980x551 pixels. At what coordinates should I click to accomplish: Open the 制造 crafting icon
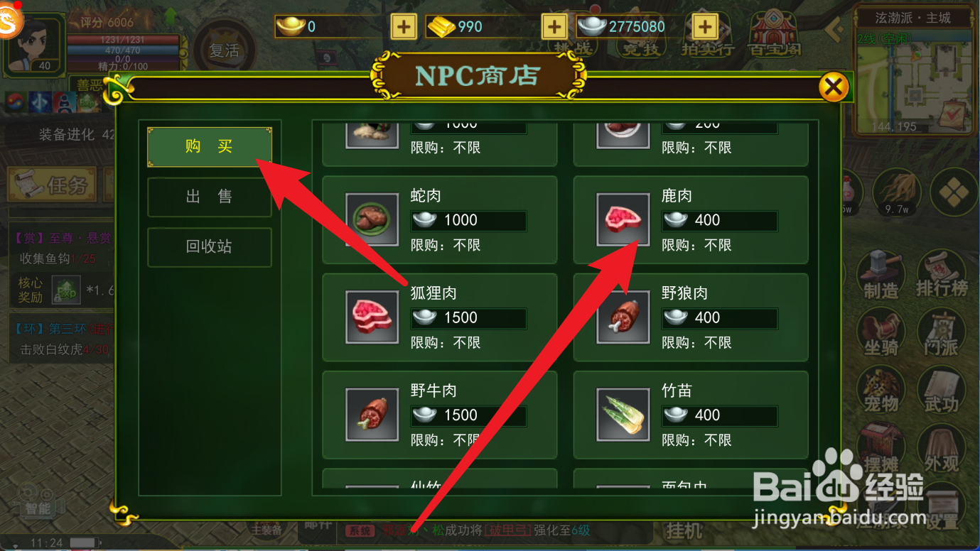[x=881, y=274]
